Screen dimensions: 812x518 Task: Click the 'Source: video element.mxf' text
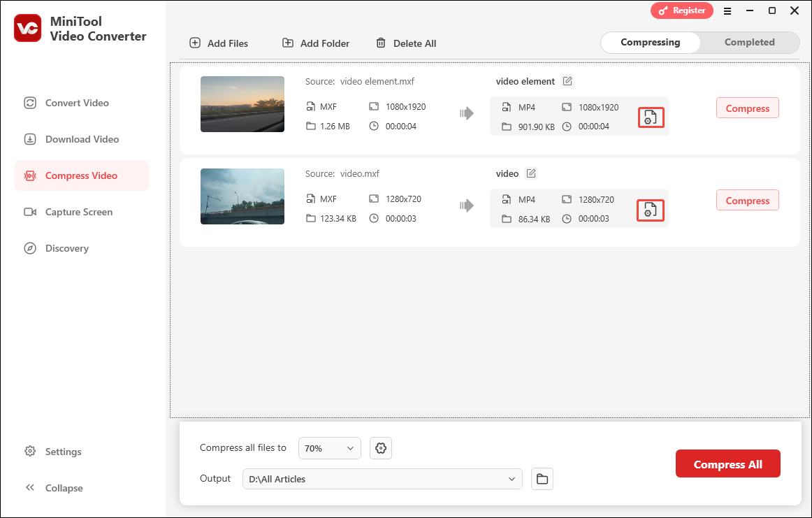click(x=359, y=81)
